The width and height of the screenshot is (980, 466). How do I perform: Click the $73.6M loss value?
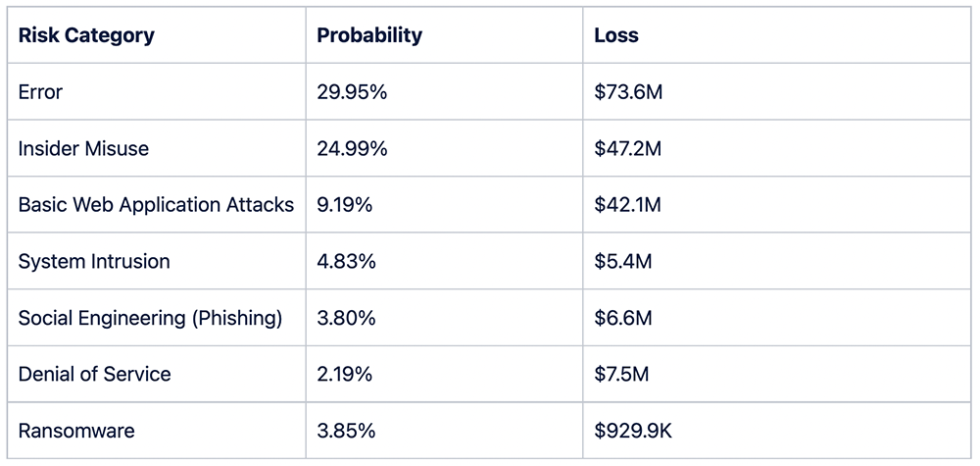(628, 92)
